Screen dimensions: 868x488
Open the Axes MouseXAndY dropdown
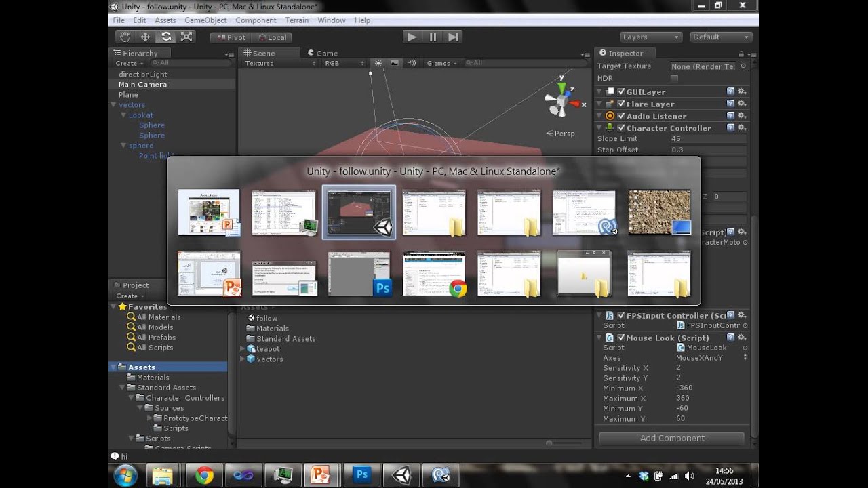click(x=711, y=358)
